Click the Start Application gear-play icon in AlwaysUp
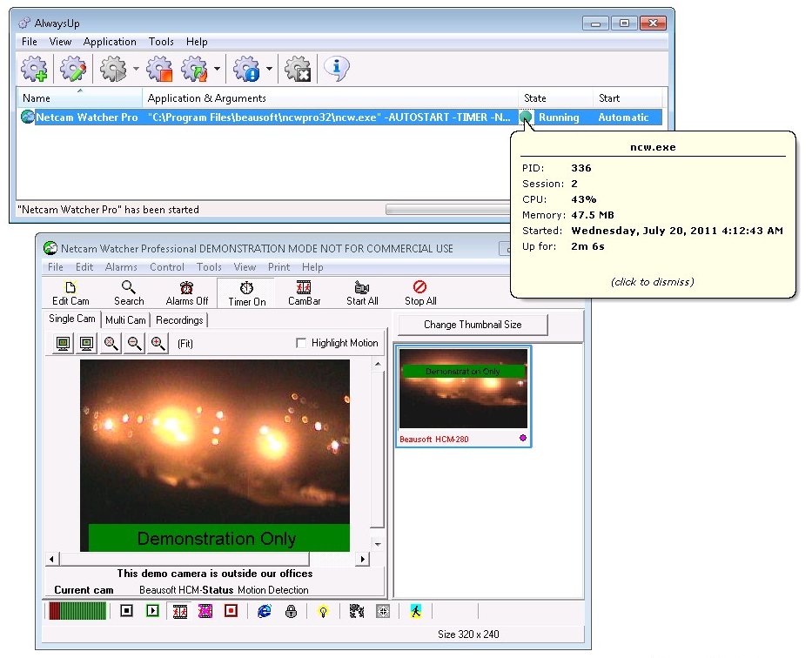This screenshot has width=812, height=658. [113, 69]
